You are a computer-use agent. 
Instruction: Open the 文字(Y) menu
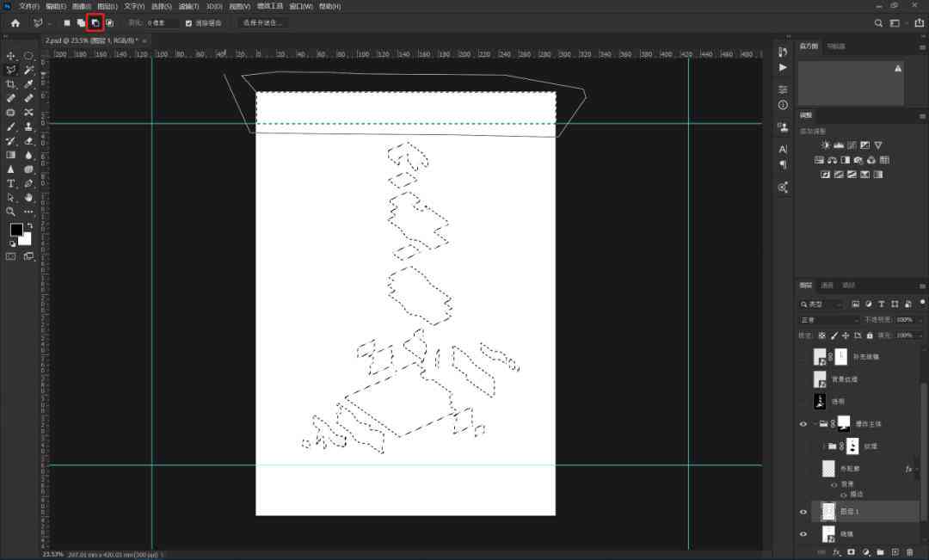pyautogui.click(x=134, y=6)
